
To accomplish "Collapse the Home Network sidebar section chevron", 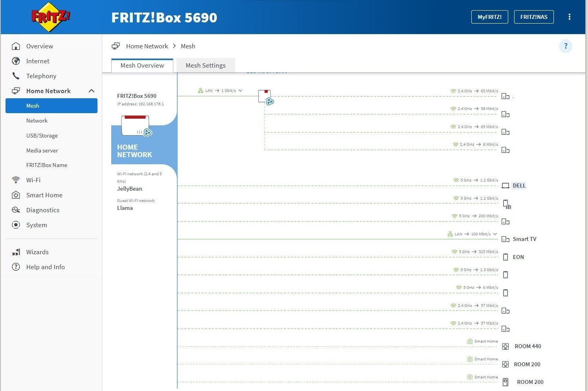I will tap(92, 91).
